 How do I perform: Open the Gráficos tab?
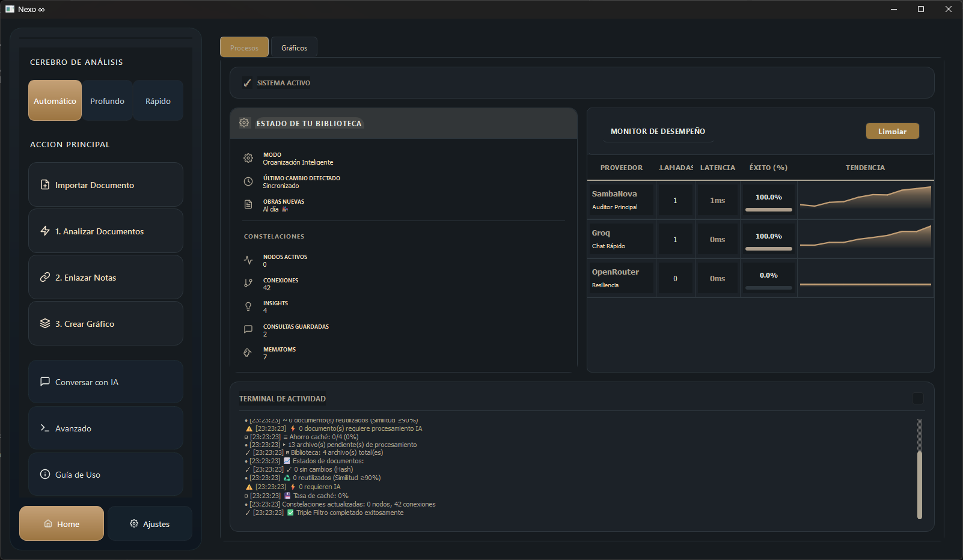pos(294,47)
